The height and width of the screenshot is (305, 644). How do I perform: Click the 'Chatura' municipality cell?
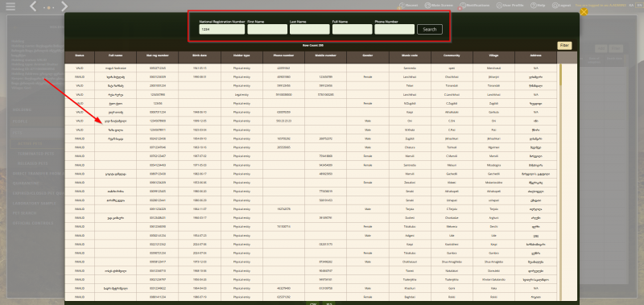point(410,147)
